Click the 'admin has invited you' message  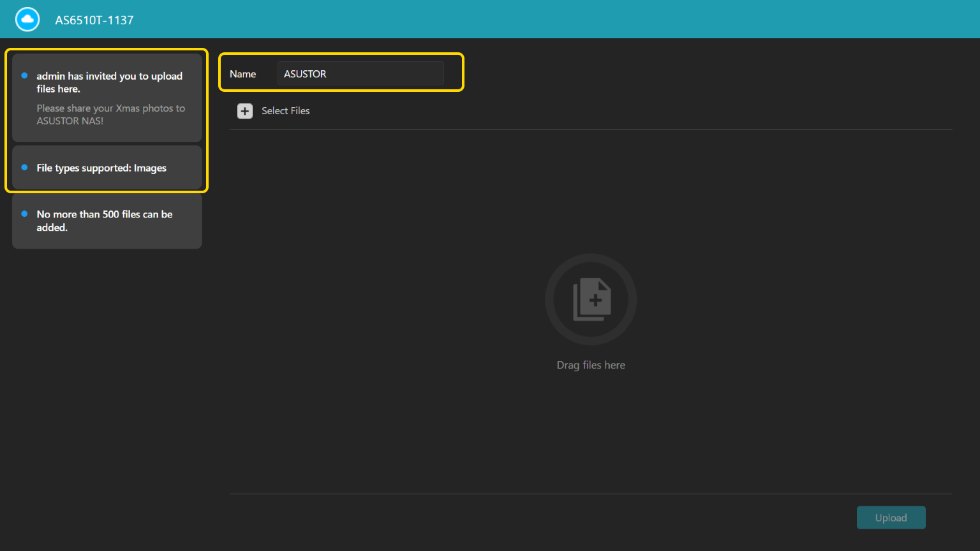pyautogui.click(x=110, y=82)
